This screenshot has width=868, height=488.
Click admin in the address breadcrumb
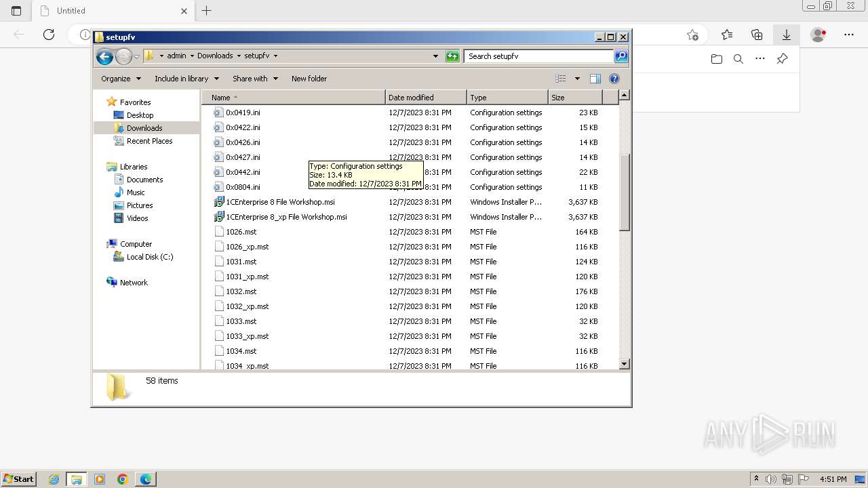tap(176, 56)
